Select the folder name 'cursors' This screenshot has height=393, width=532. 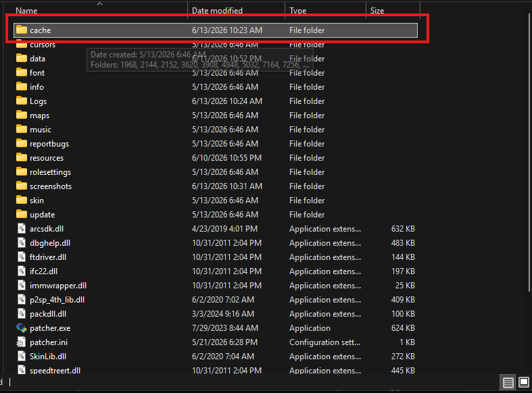(x=43, y=45)
